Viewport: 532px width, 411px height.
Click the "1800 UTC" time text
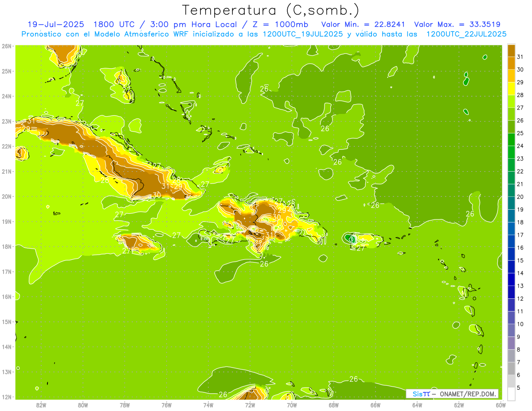click(x=115, y=24)
